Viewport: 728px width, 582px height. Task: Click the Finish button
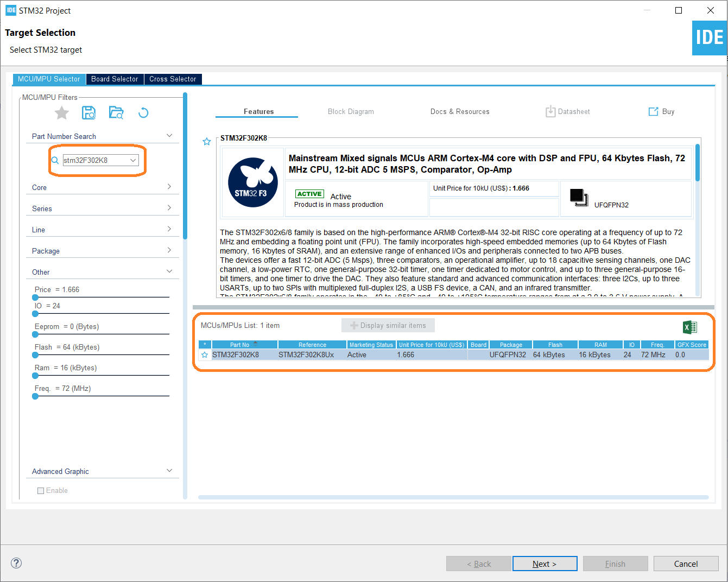615,564
